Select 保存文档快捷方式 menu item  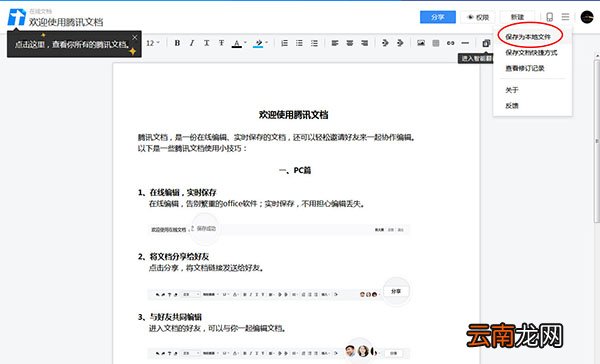tap(531, 52)
